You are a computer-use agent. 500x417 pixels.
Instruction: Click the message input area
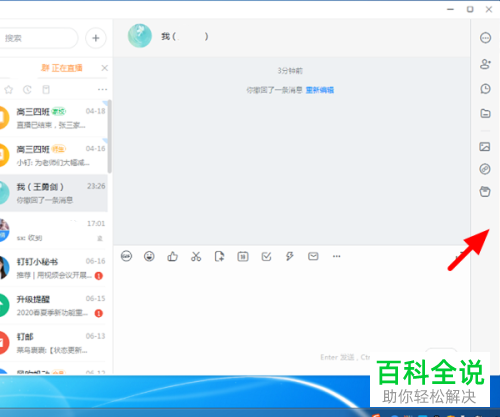coord(292,307)
